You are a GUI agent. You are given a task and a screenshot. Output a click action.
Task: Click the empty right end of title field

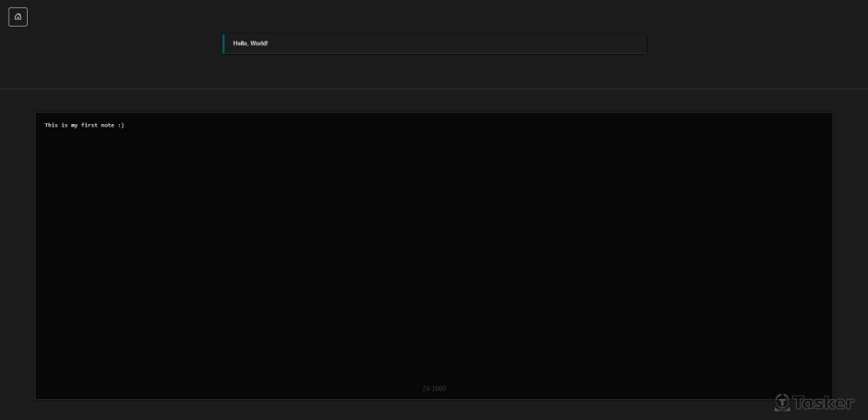pos(608,43)
